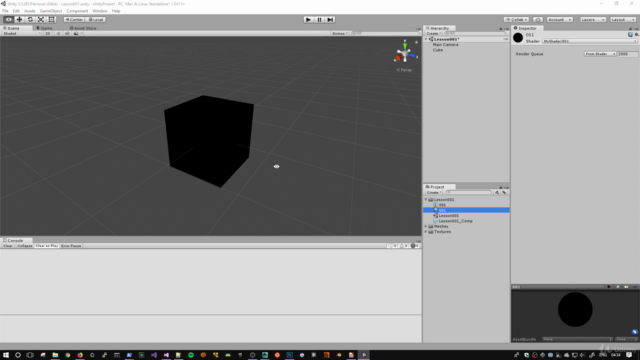Open the Gizmos dropdown
Viewport: 640px width, 360px height.
(340, 33)
